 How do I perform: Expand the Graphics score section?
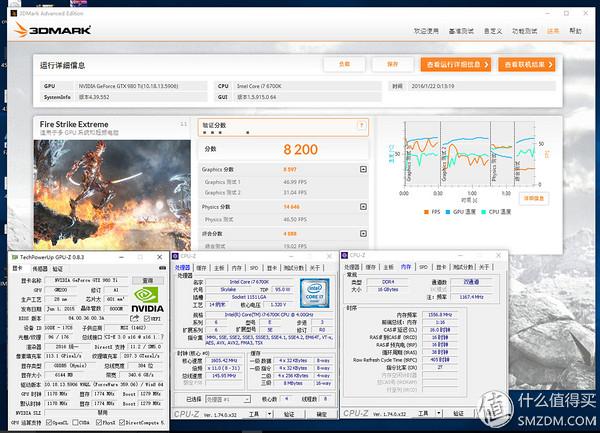364,169
